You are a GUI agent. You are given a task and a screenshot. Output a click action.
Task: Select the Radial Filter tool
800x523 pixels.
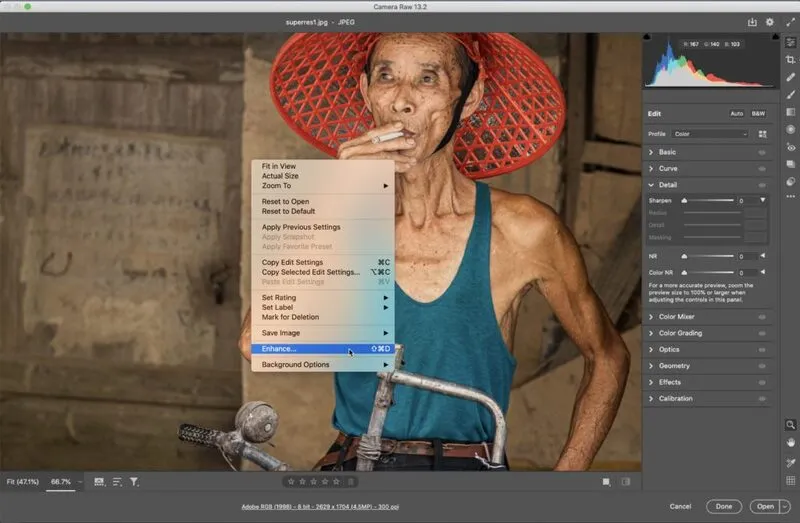(790, 129)
